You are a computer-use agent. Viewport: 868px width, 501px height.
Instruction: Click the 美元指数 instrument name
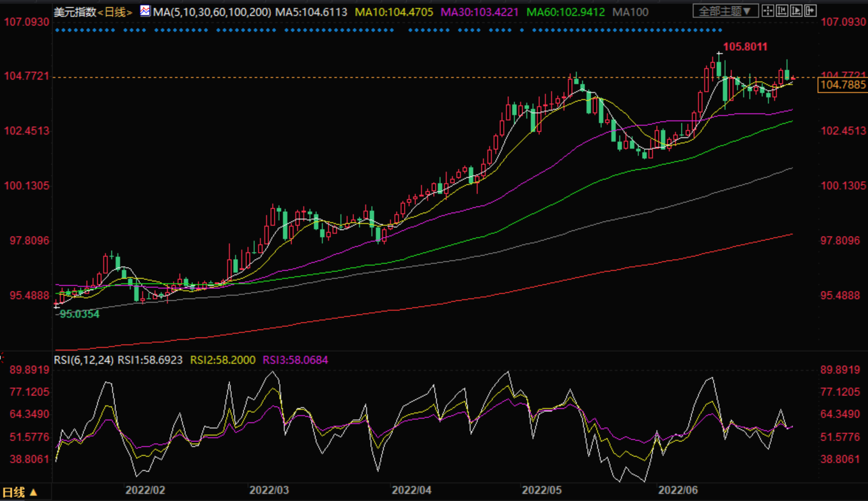pyautogui.click(x=75, y=12)
